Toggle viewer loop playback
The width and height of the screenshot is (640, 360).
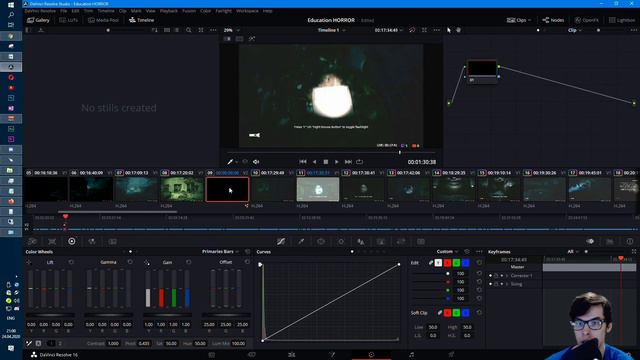pyautogui.click(x=360, y=162)
